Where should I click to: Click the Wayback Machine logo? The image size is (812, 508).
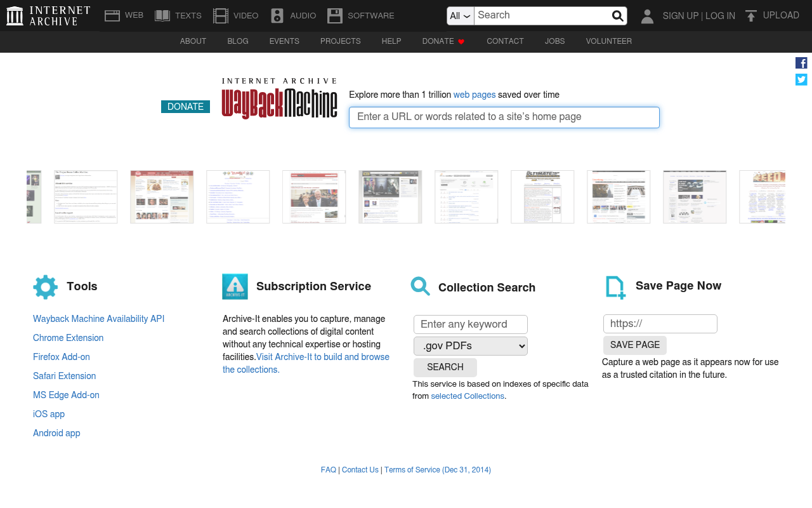click(279, 98)
